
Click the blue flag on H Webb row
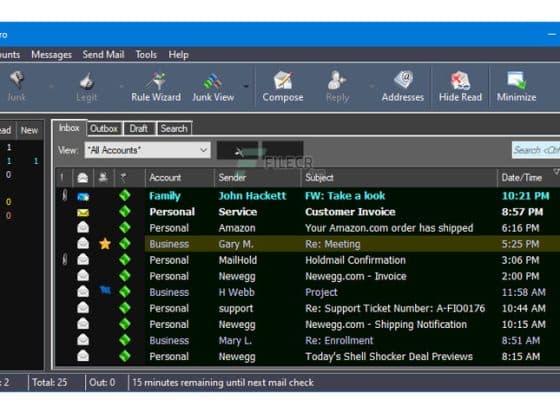[x=105, y=290]
